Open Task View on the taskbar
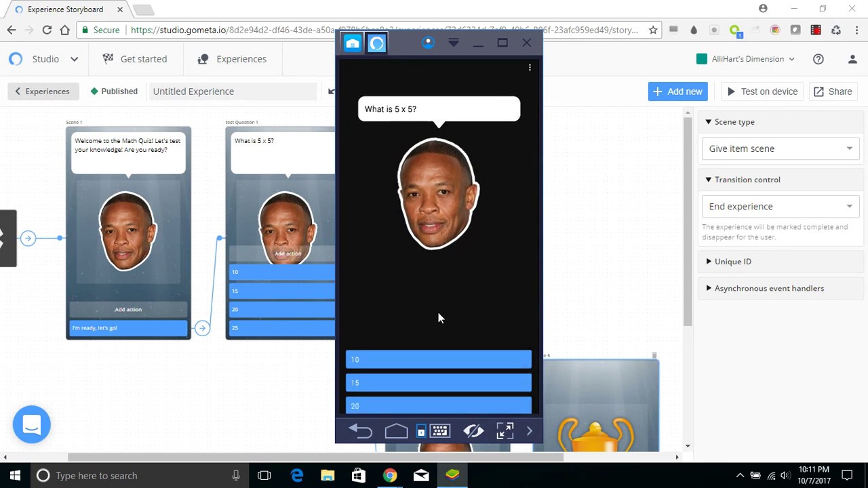Screen dimensions: 868x488 coord(264,475)
